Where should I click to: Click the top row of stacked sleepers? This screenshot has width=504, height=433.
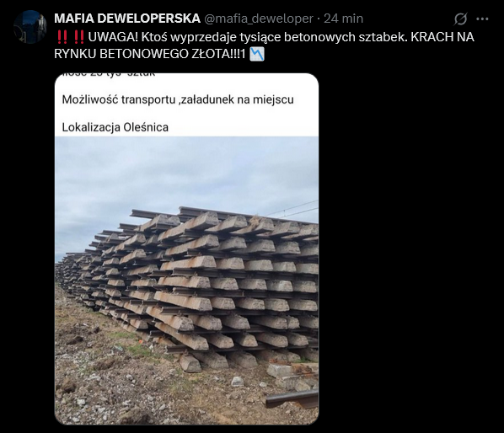coord(222,222)
